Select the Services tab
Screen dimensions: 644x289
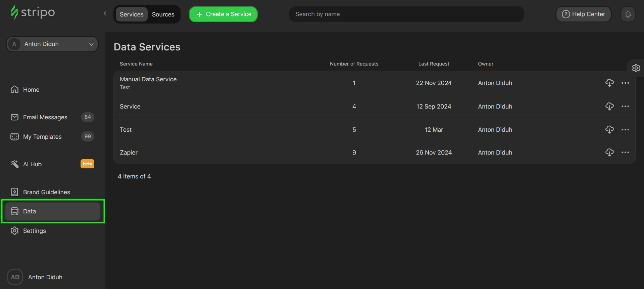point(132,14)
